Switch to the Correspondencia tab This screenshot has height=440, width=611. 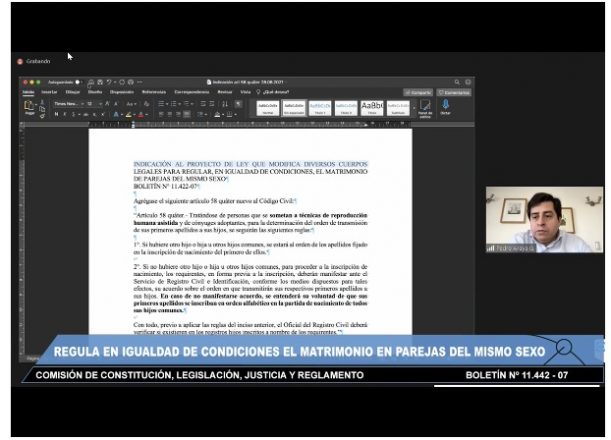coord(191,92)
